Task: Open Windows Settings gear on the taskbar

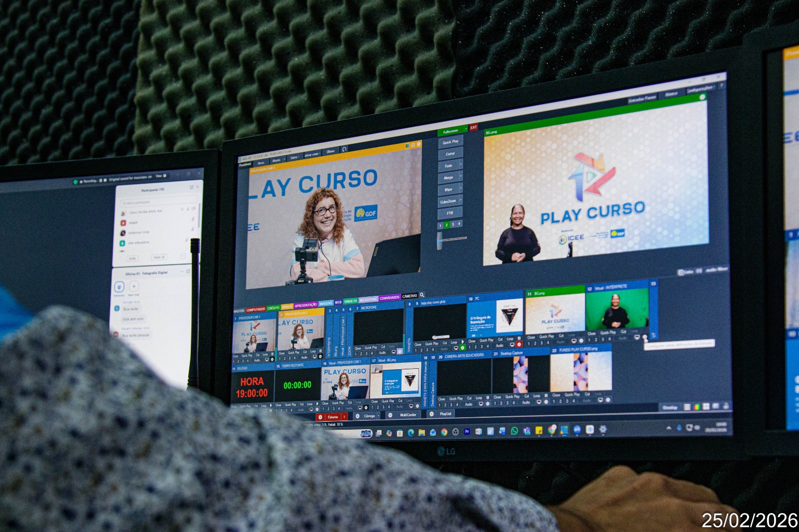Action: (603, 429)
